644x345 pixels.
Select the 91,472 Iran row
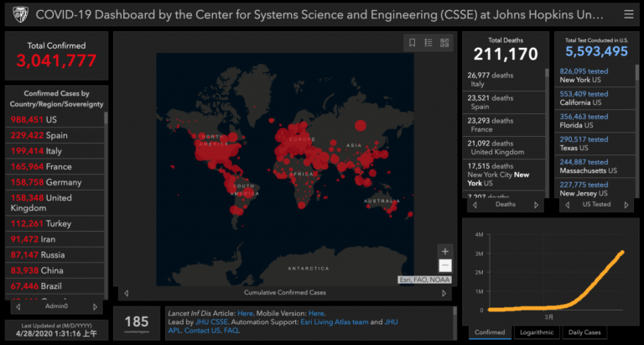tap(55, 239)
